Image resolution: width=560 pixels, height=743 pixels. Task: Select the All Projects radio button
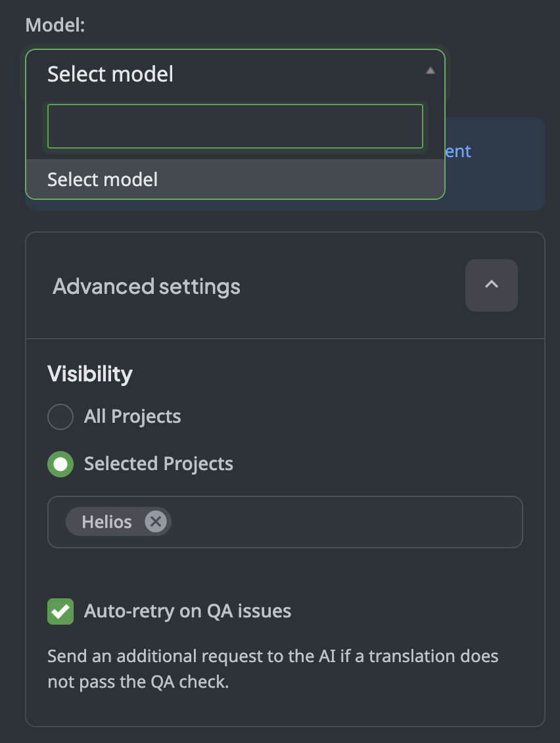pos(60,417)
